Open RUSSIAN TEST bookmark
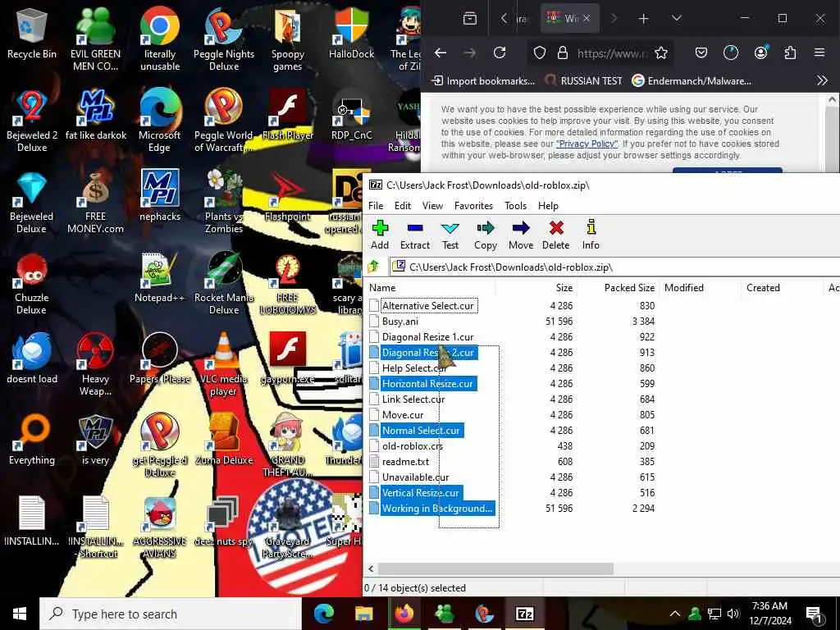This screenshot has height=630, width=840. pyautogui.click(x=583, y=81)
